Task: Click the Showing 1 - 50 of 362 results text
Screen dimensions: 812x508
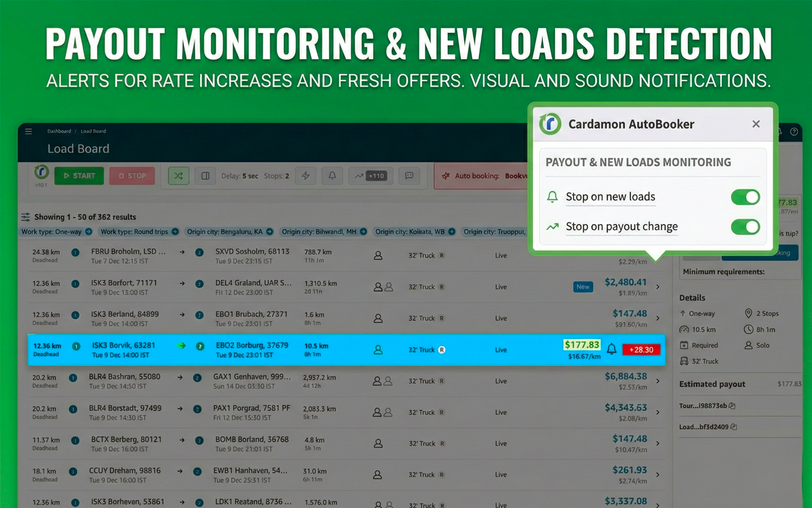Action: coord(85,217)
